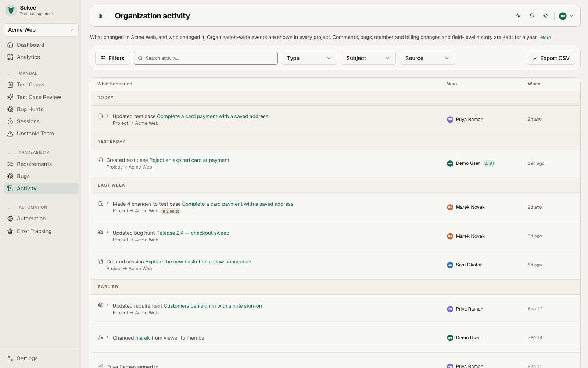Expand the Updated bug hunt row
The width and height of the screenshot is (588, 368).
(107, 232)
